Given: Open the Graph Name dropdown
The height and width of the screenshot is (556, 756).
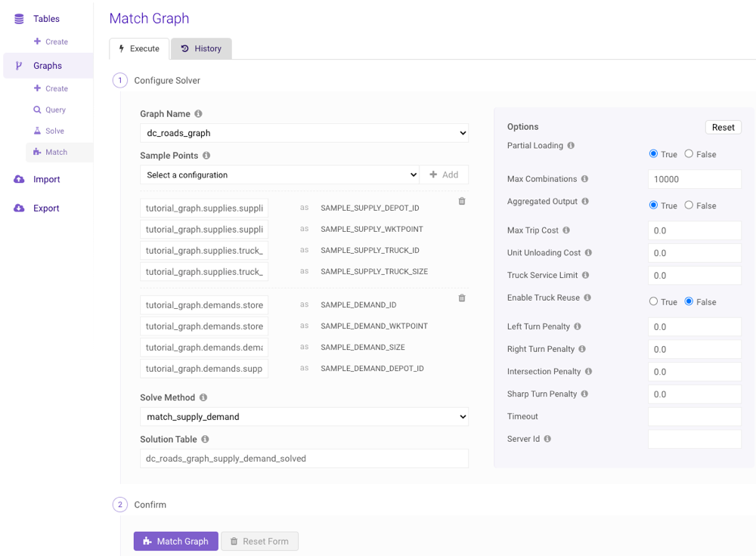Looking at the screenshot, I should [304, 133].
